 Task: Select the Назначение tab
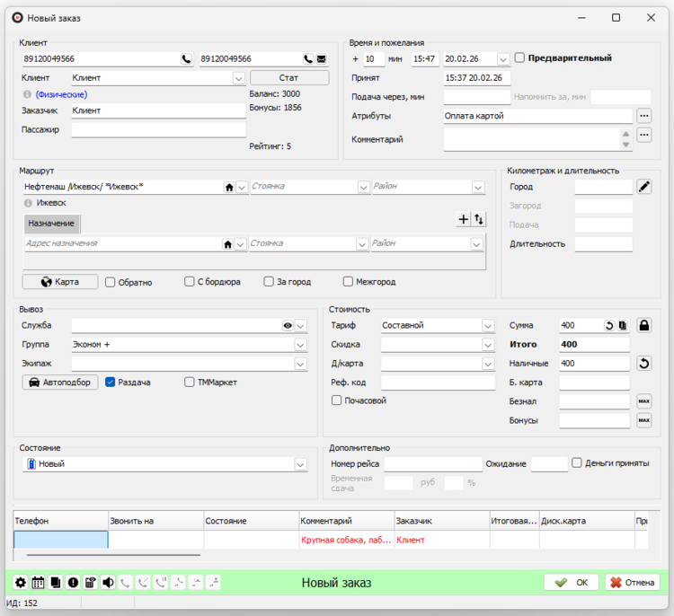pyautogui.click(x=51, y=223)
